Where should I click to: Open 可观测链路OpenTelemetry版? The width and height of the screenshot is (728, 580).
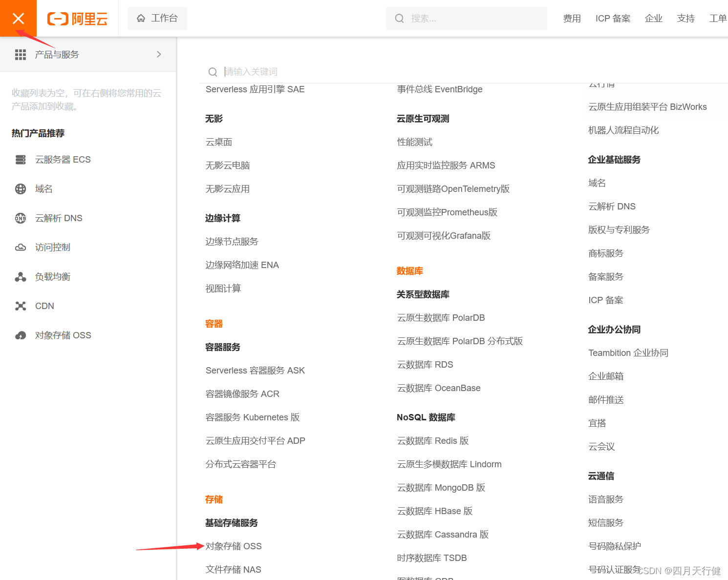click(x=453, y=189)
